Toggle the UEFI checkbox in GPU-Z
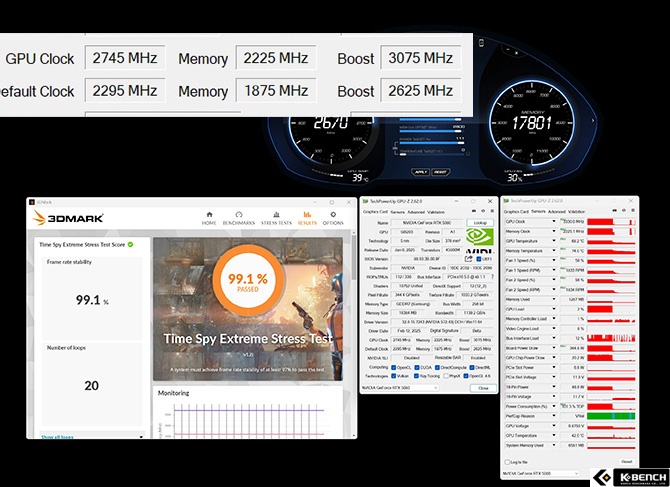The height and width of the screenshot is (487, 670). (479, 259)
